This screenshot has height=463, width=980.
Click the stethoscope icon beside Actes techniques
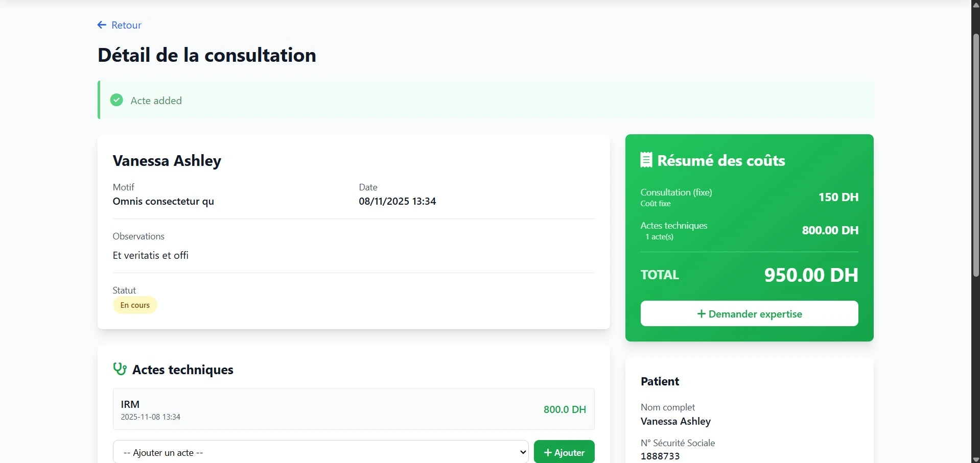(x=120, y=369)
